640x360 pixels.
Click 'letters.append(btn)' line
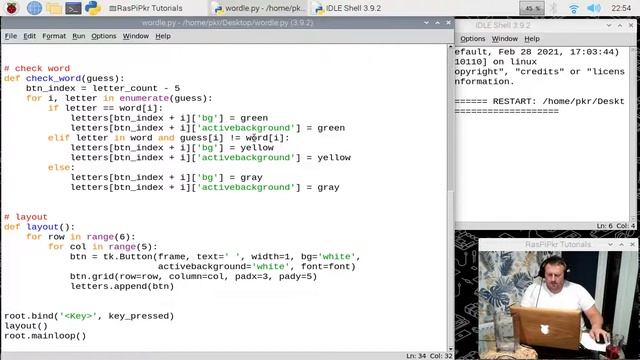point(122,287)
